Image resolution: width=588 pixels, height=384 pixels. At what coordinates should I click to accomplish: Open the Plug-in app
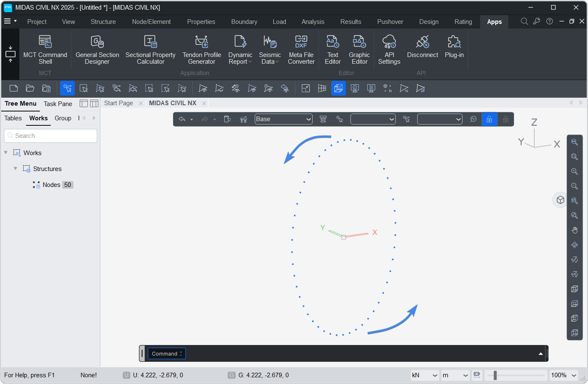click(x=454, y=46)
